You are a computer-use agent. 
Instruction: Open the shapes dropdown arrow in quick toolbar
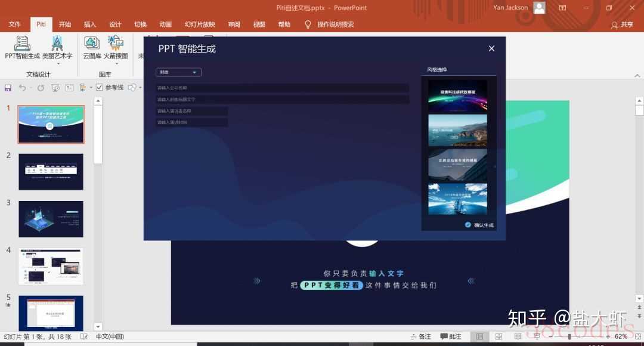pyautogui.click(x=140, y=88)
